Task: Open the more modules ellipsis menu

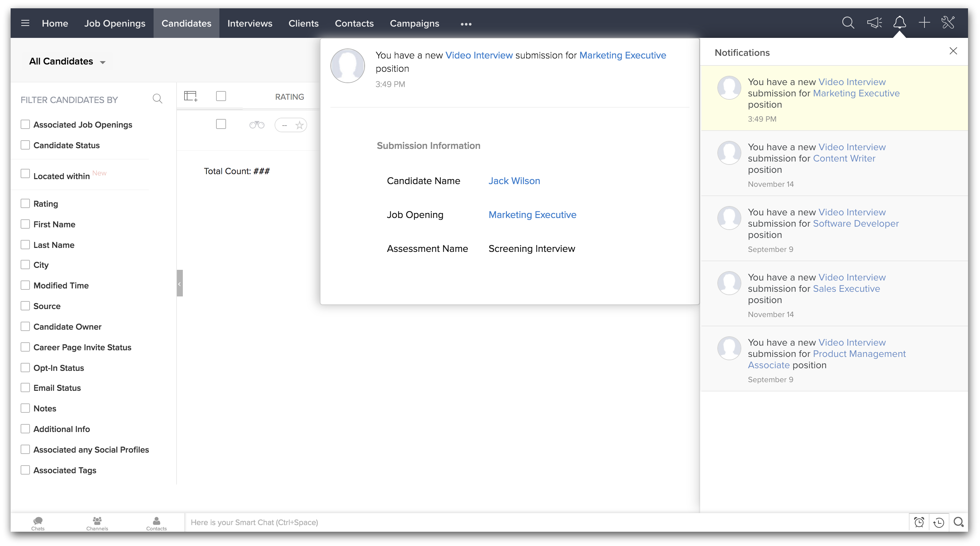Action: click(466, 24)
